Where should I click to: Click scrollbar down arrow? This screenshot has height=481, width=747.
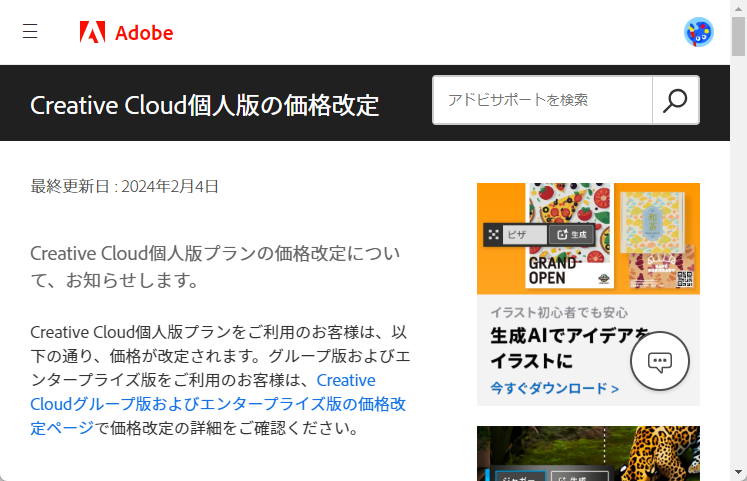[x=738, y=472]
